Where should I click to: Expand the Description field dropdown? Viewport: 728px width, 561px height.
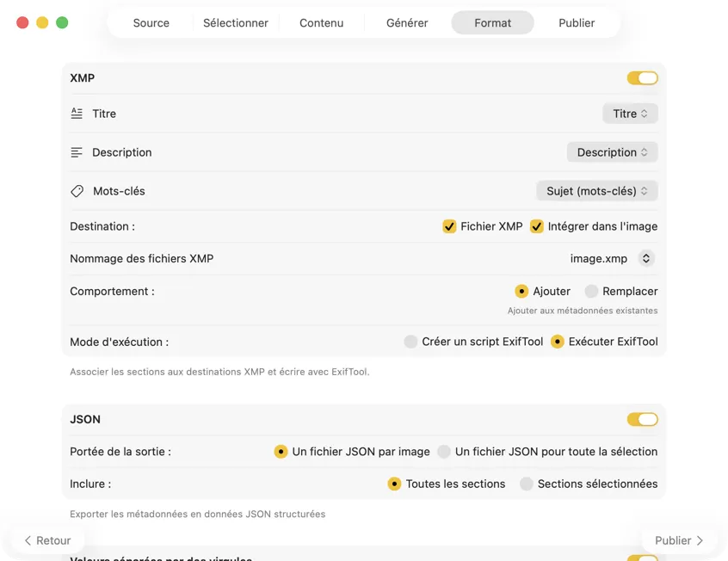tap(612, 152)
